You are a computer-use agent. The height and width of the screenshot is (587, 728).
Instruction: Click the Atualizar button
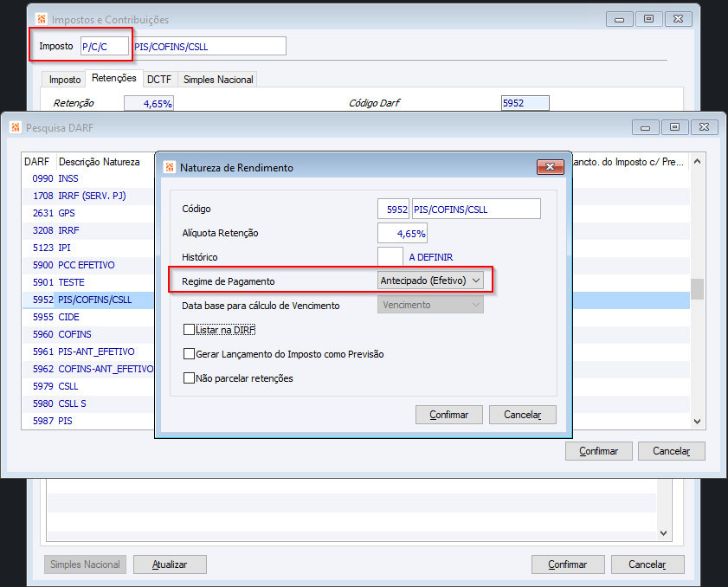point(170,564)
